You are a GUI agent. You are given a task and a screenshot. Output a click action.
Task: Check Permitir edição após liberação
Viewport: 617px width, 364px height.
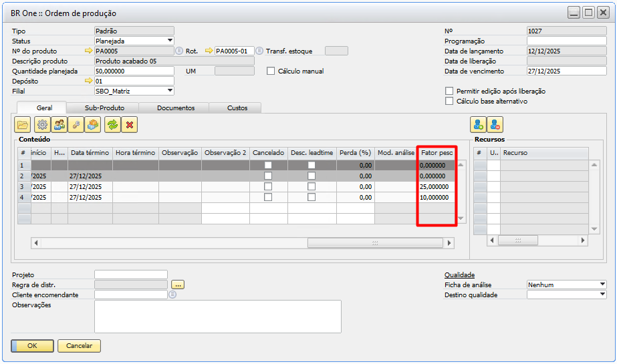pos(449,91)
